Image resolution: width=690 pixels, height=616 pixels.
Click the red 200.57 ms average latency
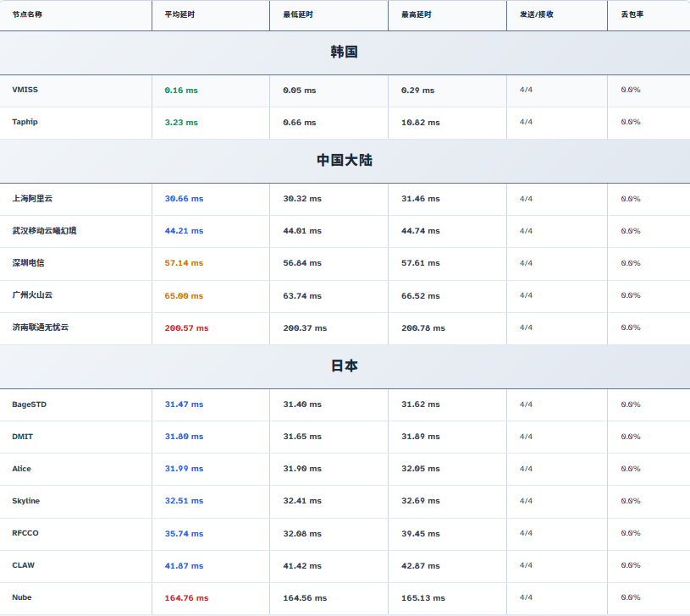186,328
